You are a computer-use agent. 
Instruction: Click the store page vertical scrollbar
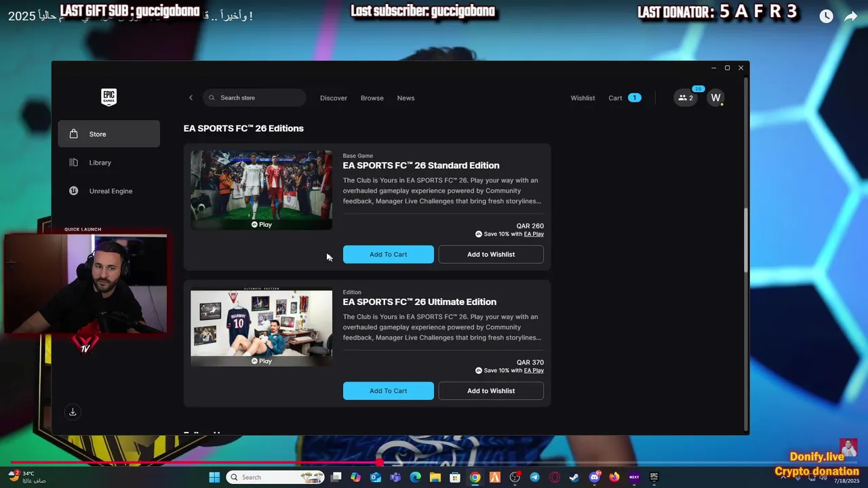coord(746,241)
